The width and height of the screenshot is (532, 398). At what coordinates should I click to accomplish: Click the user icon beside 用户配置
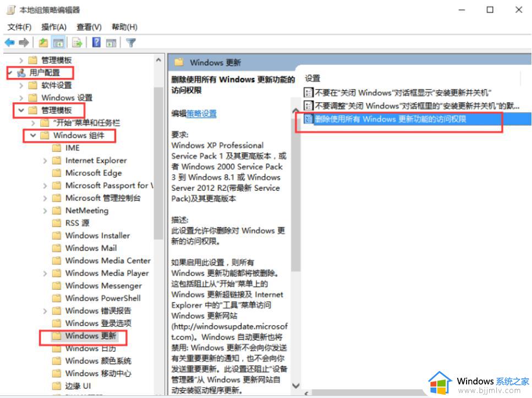pos(21,73)
